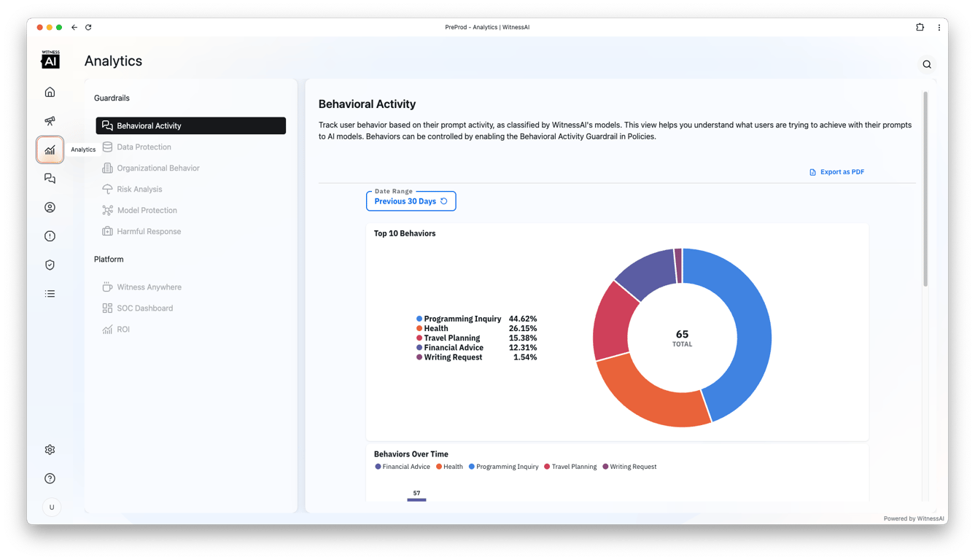Open the chat bubbles icon in the sidebar
975x560 pixels.
click(x=50, y=179)
